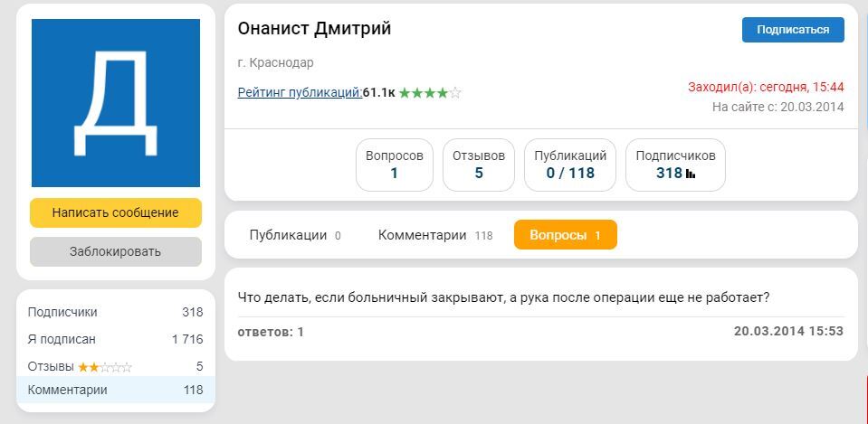Click the "ответов: 1" answers count
The height and width of the screenshot is (424, 868).
271,332
